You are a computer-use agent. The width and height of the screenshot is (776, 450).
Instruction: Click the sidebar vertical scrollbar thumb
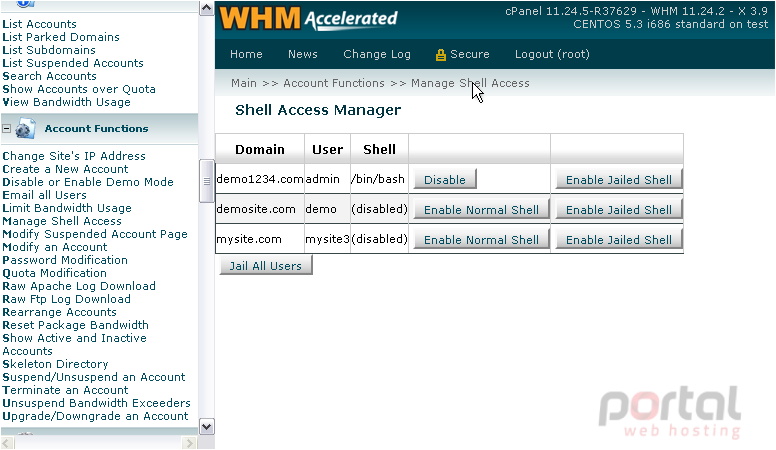coord(206,181)
